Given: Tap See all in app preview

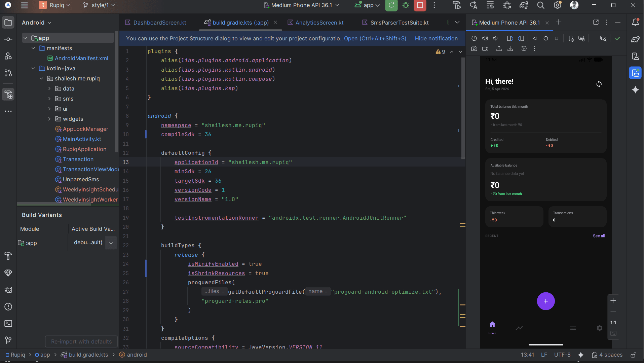Looking at the screenshot, I should point(599,236).
